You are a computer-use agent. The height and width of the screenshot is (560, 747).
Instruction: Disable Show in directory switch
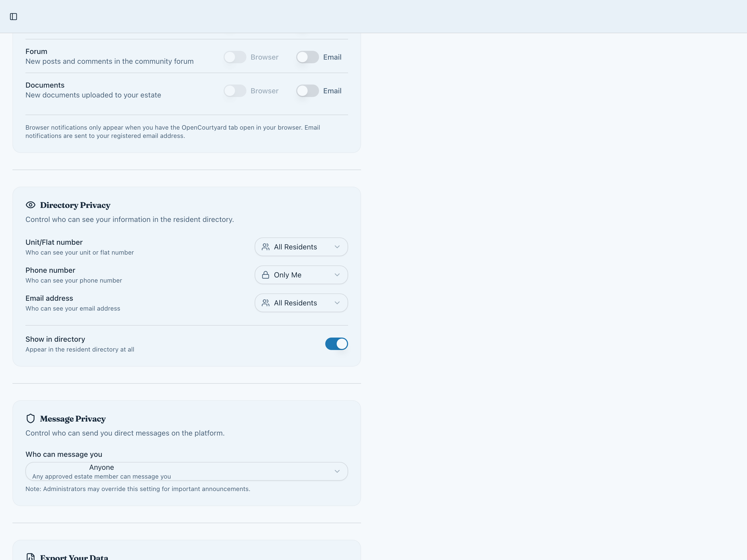pos(336,344)
